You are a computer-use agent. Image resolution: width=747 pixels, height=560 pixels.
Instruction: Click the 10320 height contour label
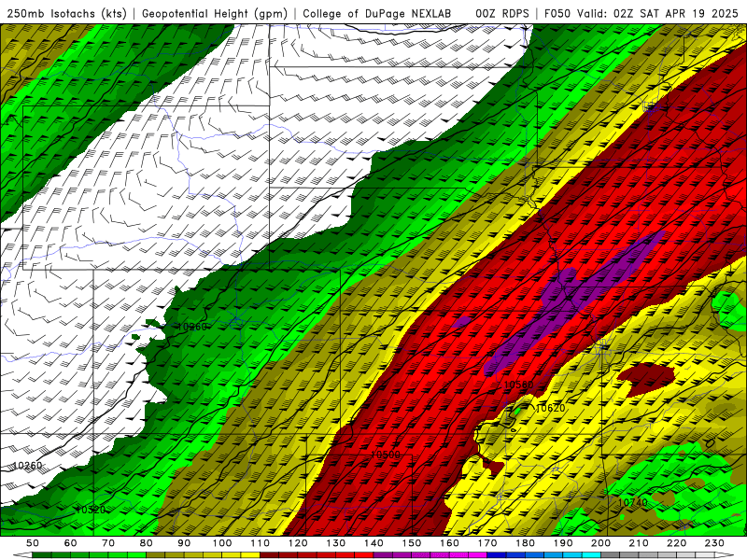click(x=90, y=510)
